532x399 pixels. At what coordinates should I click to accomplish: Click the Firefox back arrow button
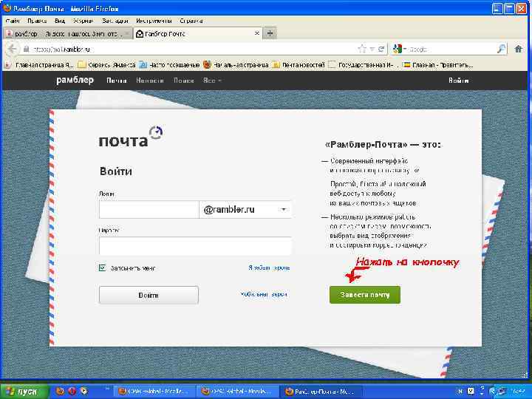click(12, 50)
